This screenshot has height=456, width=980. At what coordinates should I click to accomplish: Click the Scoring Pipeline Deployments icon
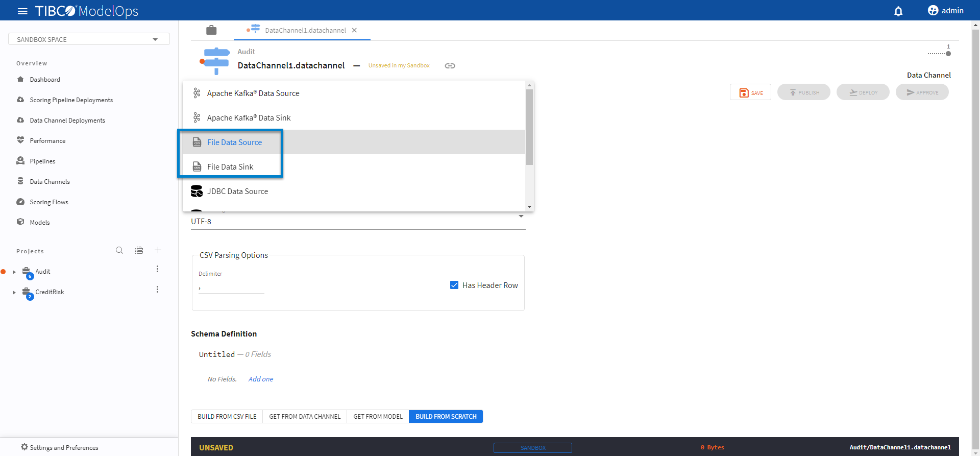[20, 100]
